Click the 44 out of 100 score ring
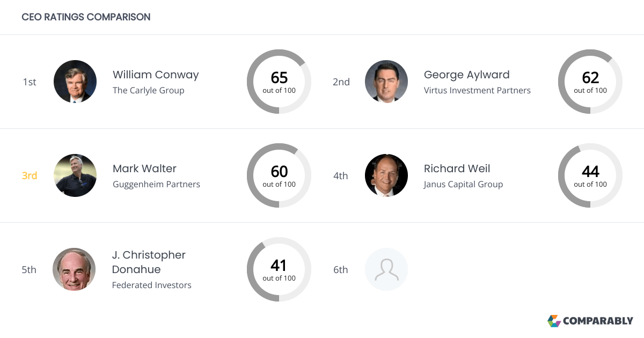Image resolution: width=644 pixels, height=338 pixels. (590, 175)
